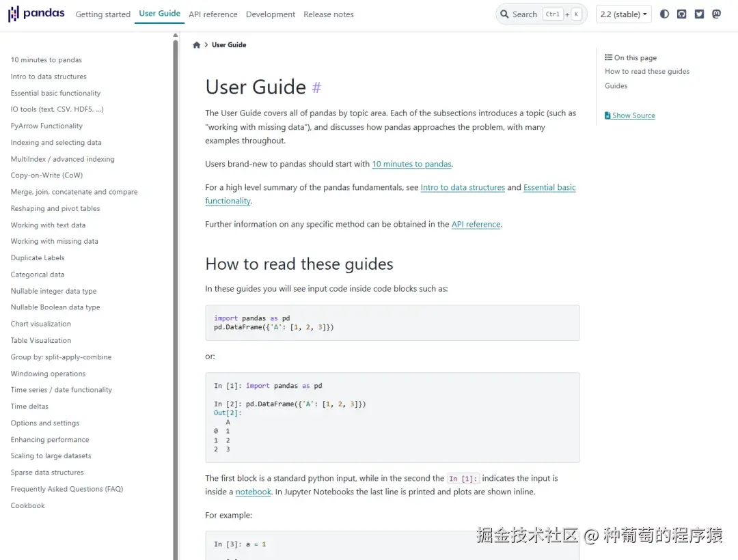Click the sidebar vertical scrollbar track
Screen dimensions: 738x560
[x=176, y=300]
